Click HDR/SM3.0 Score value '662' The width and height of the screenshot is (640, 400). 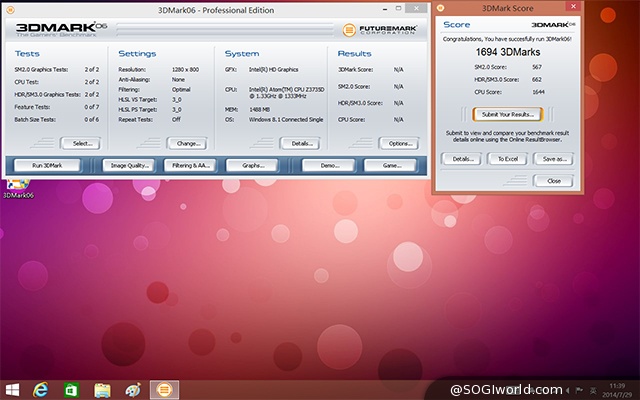537,79
